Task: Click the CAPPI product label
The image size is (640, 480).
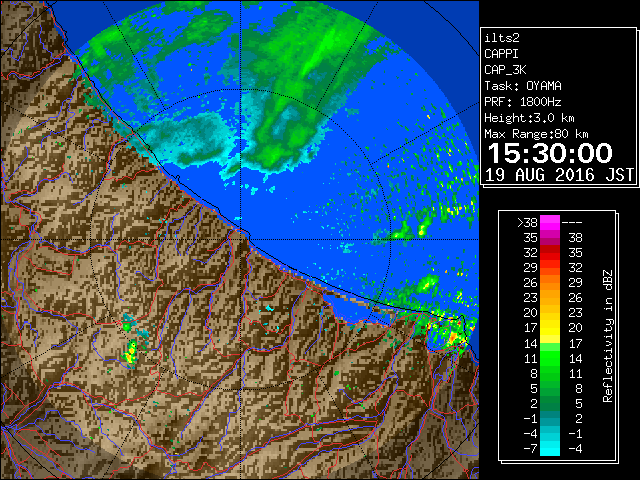Action: point(501,54)
